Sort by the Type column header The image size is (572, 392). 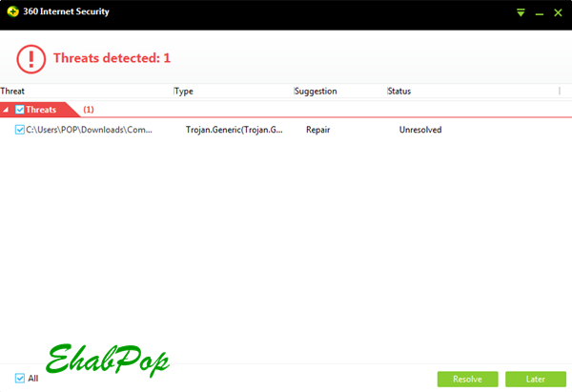183,92
